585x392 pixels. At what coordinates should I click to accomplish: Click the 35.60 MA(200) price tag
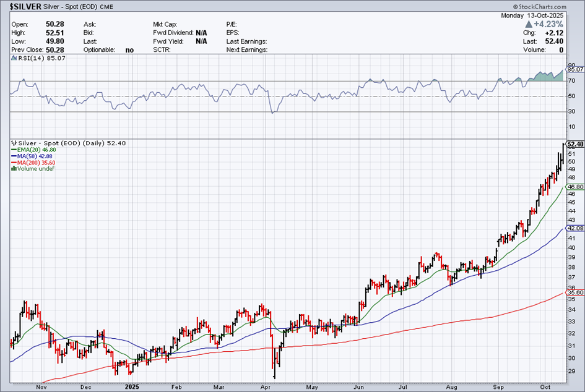coord(575,292)
